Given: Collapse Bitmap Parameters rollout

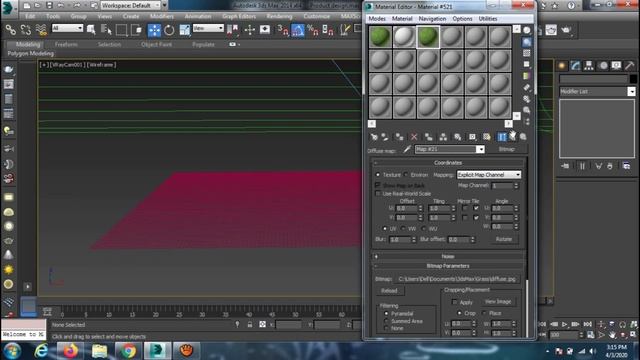Looking at the screenshot, I should tap(448, 266).
